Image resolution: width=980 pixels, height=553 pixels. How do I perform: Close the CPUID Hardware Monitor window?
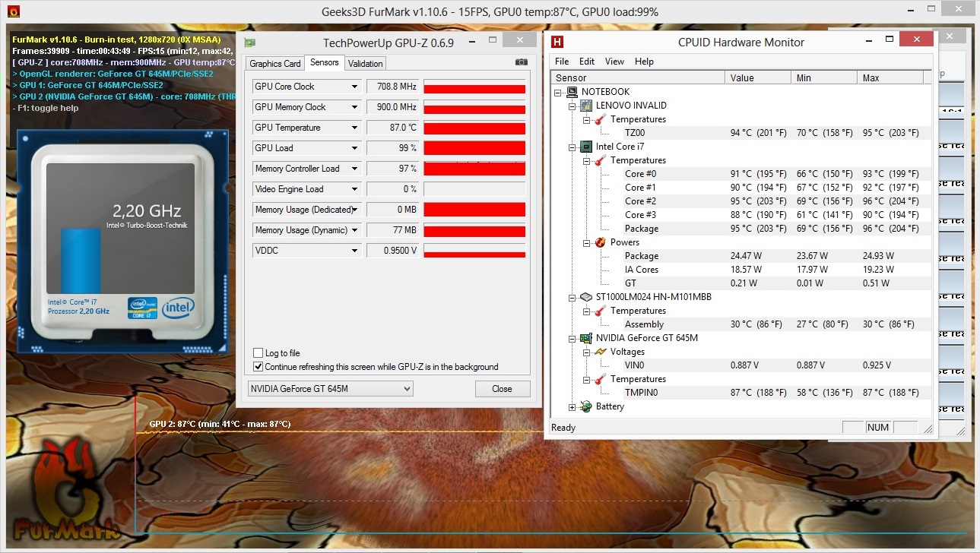coord(916,39)
